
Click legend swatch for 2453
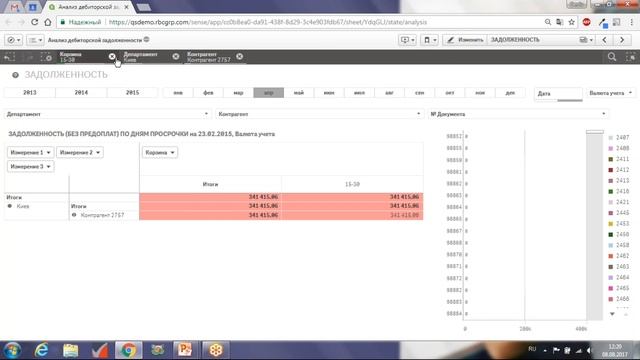(611, 224)
